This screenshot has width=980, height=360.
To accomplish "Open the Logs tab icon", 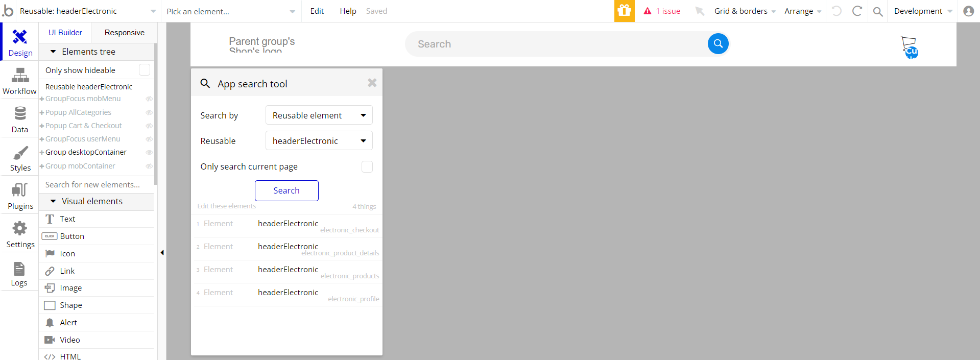I will click(19, 269).
